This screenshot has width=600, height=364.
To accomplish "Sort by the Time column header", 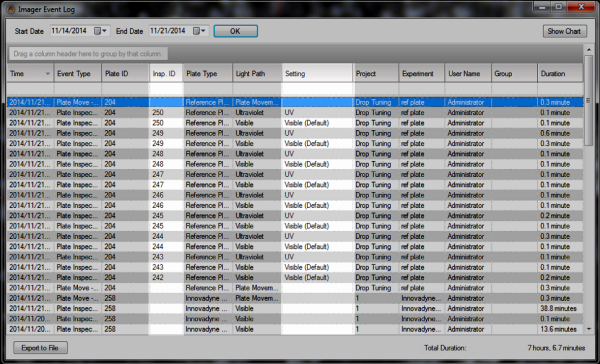I will (30, 73).
